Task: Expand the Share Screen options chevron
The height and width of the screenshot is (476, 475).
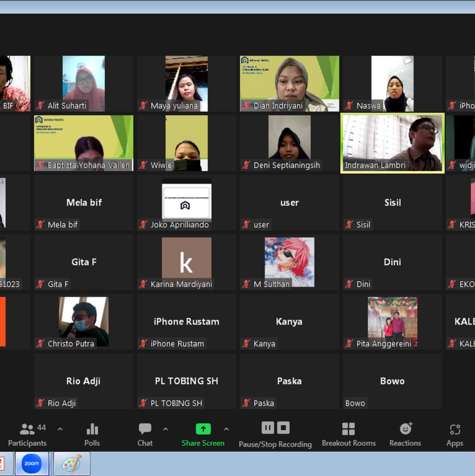Action: [226, 429]
